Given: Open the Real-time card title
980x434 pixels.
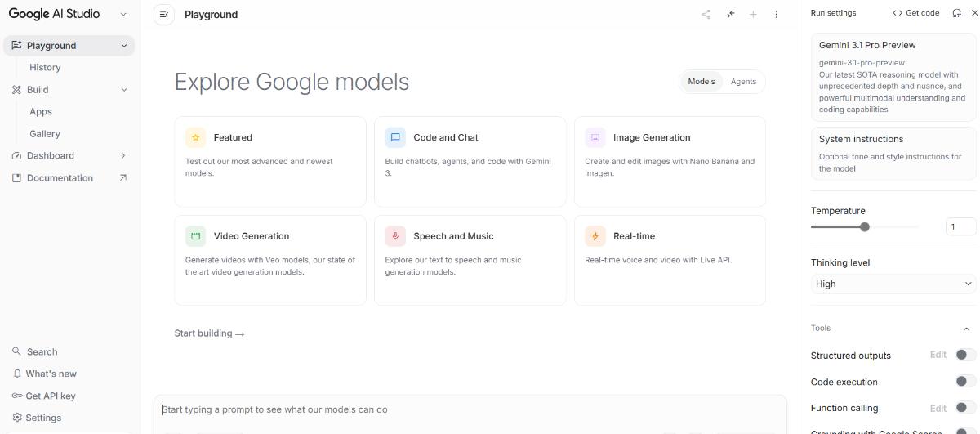Looking at the screenshot, I should tap(635, 236).
